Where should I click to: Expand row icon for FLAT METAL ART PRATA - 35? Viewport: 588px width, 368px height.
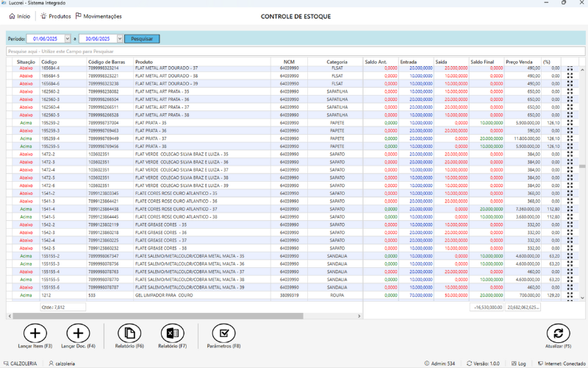pos(570,91)
